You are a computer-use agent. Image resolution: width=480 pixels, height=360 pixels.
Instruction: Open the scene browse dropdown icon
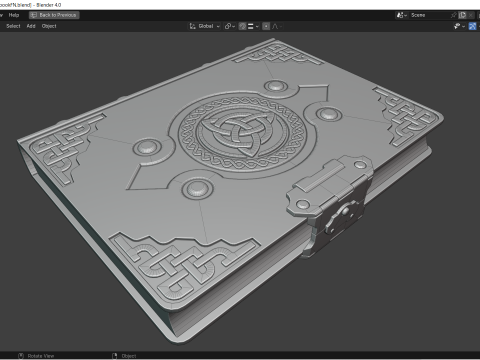coord(401,15)
